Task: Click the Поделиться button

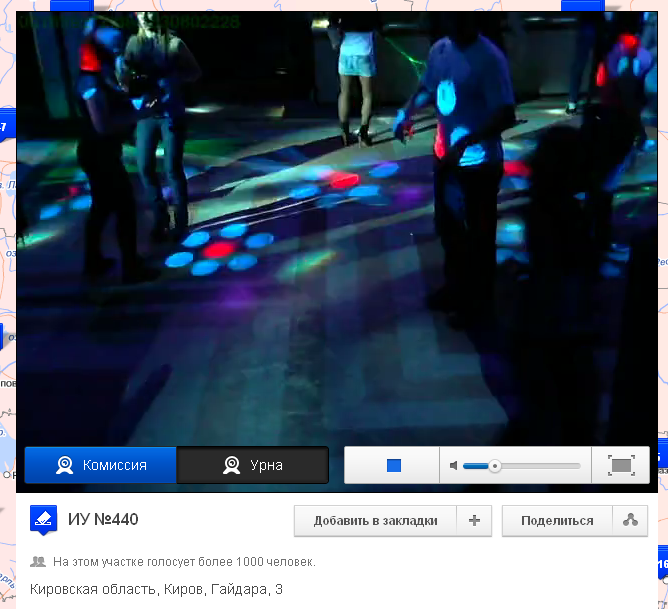Action: coord(557,520)
